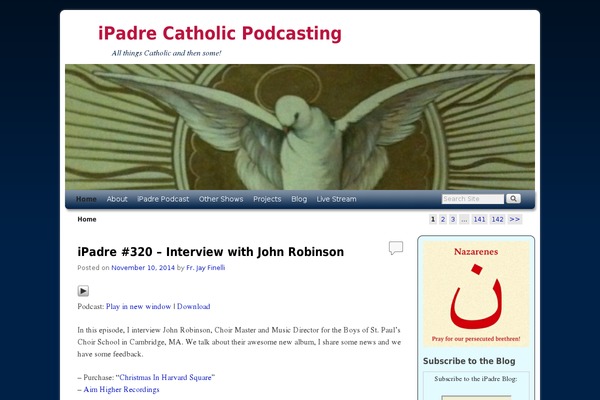Open the Other Shows menu
This screenshot has width=600, height=400.
(x=221, y=199)
